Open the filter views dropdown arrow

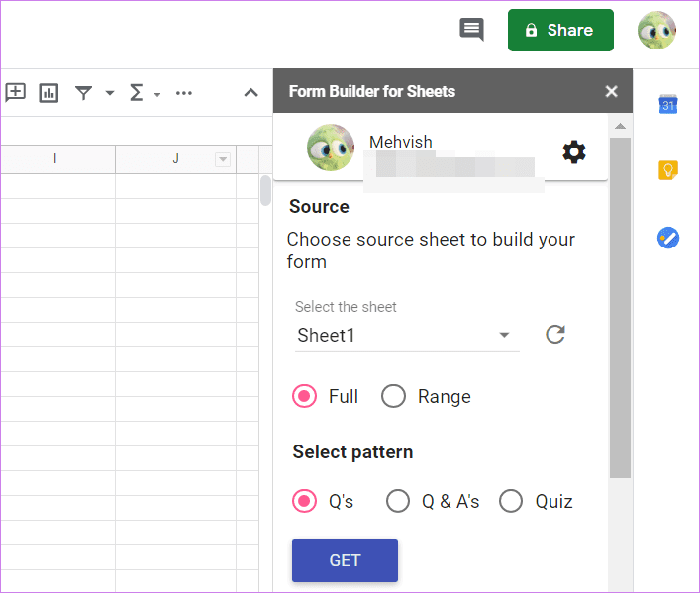point(109,93)
